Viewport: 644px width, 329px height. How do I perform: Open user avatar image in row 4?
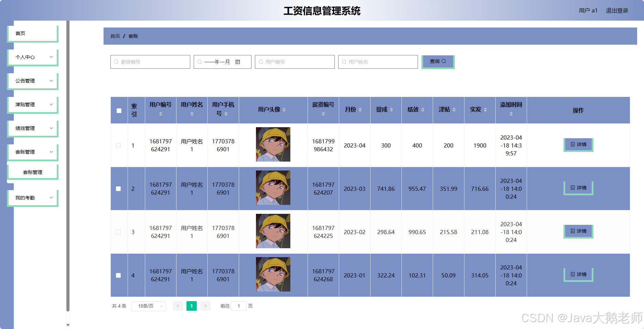click(273, 274)
